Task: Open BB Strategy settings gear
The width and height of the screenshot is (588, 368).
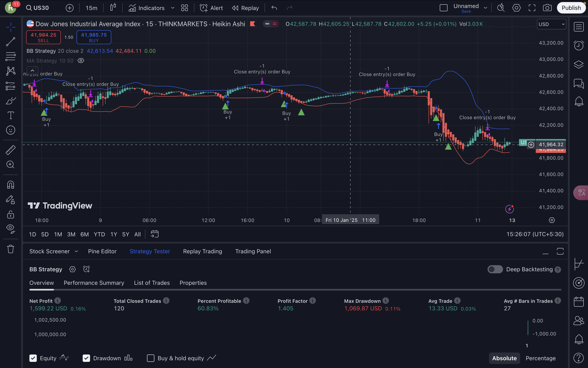Action: pyautogui.click(x=72, y=269)
